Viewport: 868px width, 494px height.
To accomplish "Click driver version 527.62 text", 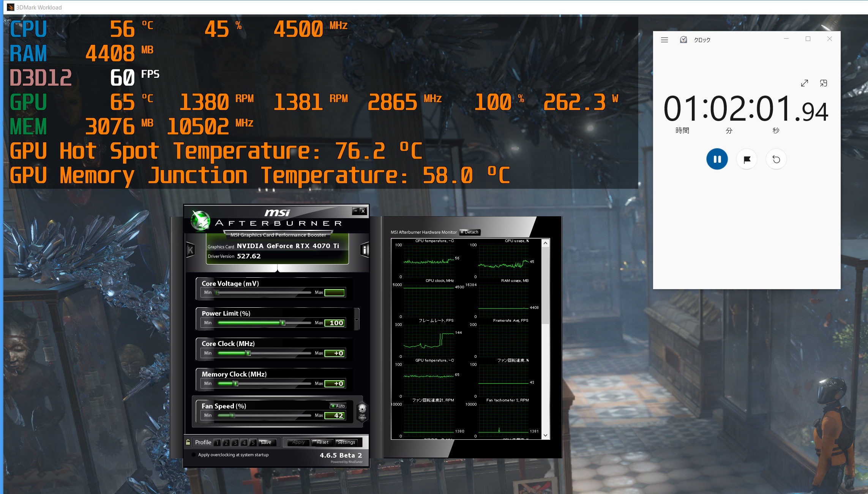I will [249, 256].
